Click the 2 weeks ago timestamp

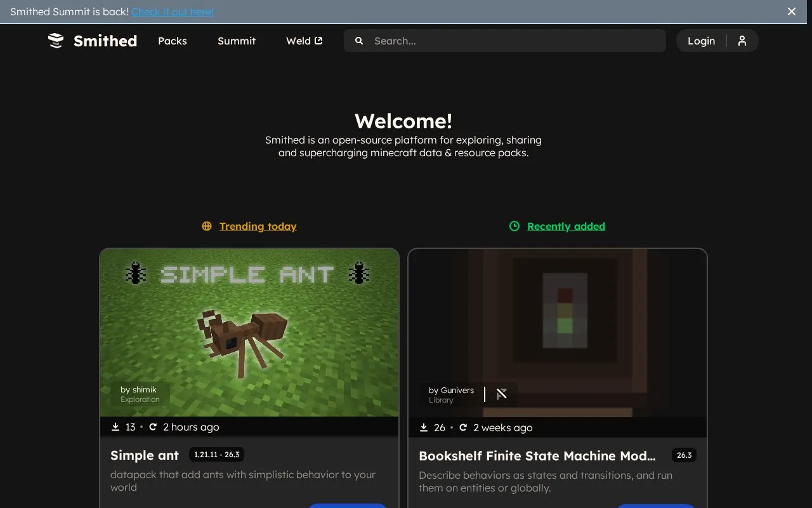coord(503,428)
